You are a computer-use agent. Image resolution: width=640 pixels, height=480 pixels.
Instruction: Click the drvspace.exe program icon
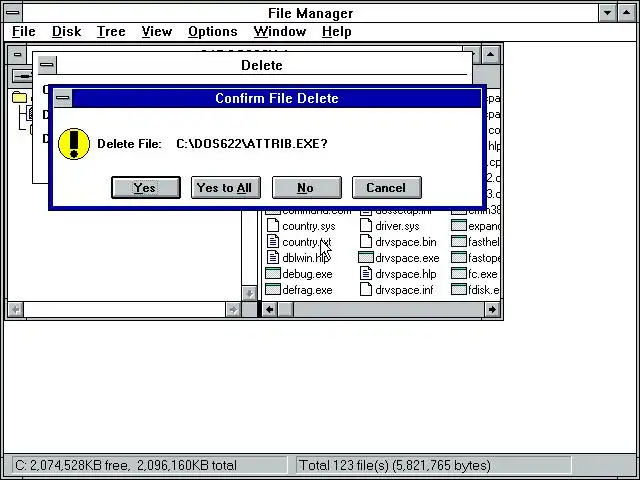[366, 257]
